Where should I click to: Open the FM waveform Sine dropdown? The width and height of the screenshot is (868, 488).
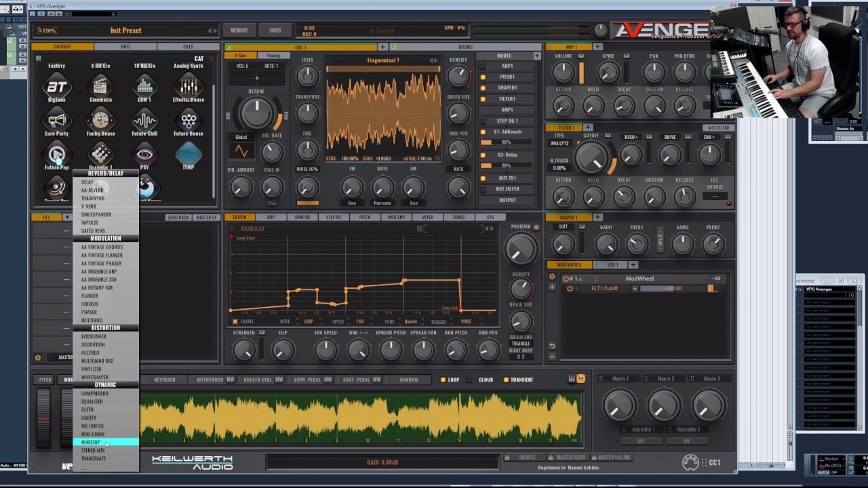coord(352,203)
